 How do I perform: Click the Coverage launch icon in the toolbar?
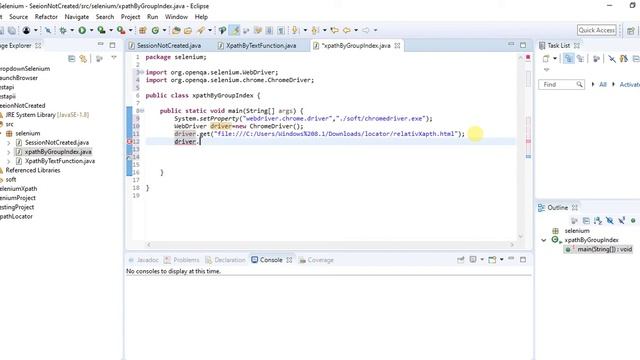click(101, 30)
